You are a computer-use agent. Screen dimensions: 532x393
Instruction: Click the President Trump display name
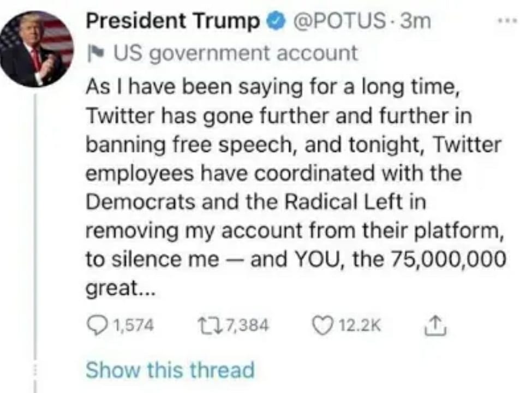(x=173, y=21)
